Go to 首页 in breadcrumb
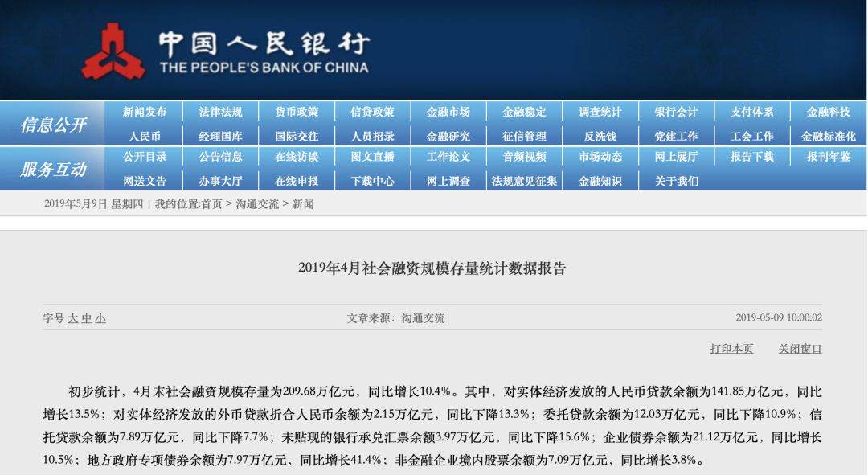The image size is (868, 475). tap(211, 204)
